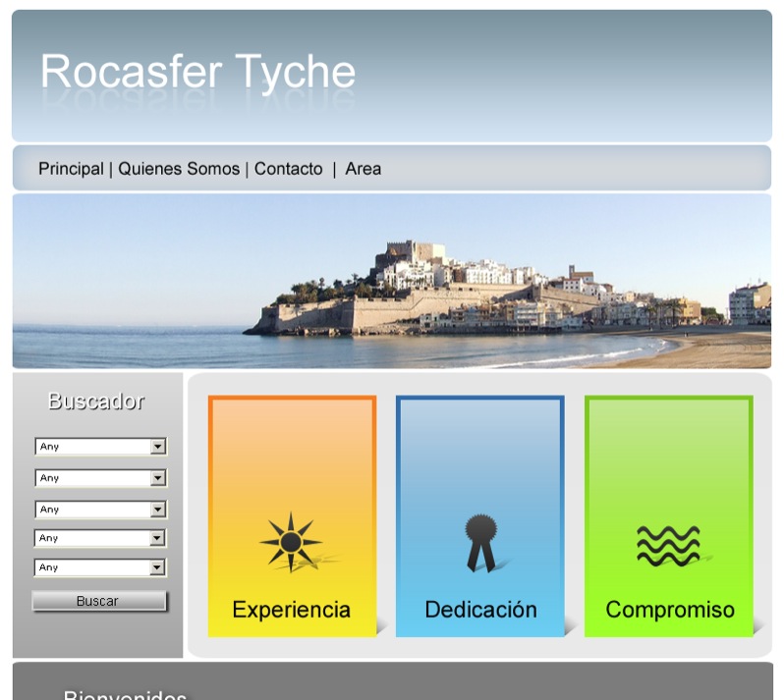The image size is (784, 700).
Task: Open the third Any dropdown in Buscador
Action: [x=100, y=510]
